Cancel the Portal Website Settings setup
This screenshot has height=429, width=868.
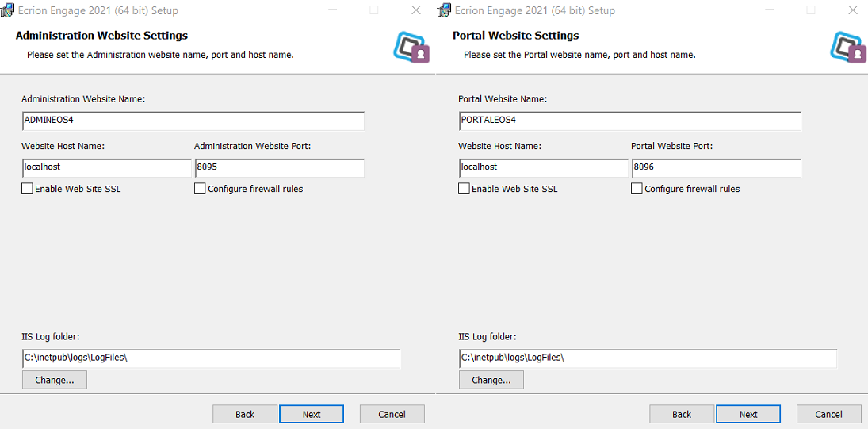pos(828,414)
